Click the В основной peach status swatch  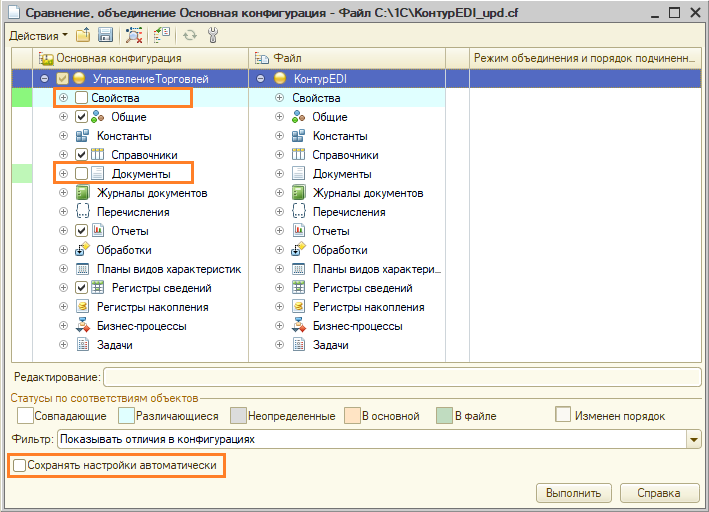click(x=352, y=416)
